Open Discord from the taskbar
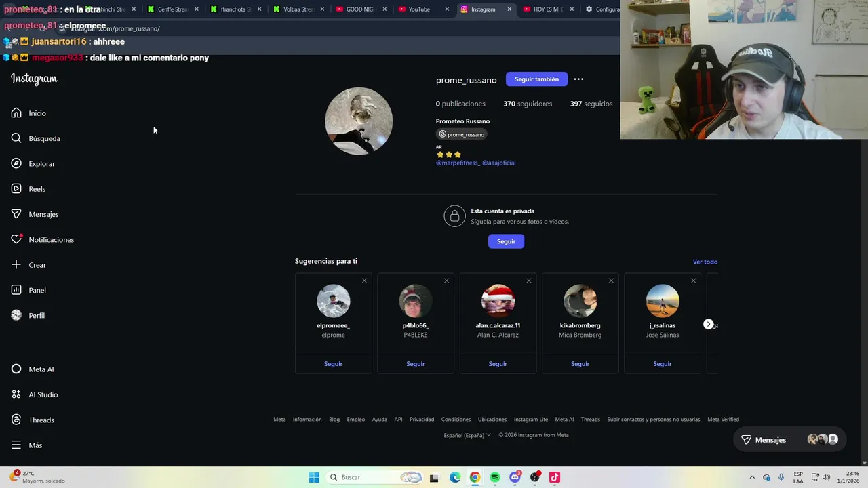Viewport: 868px width, 488px height. point(515,477)
